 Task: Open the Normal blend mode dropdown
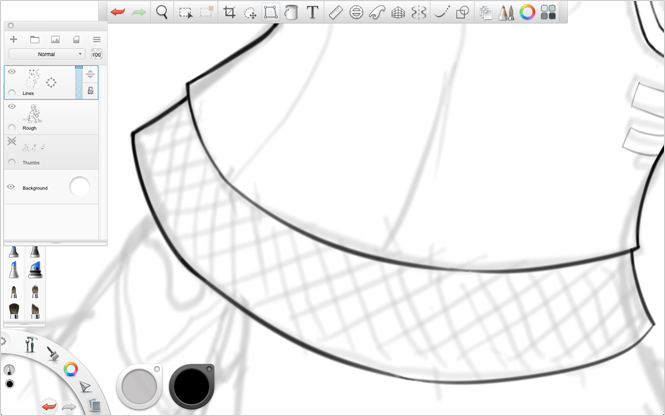[46, 54]
